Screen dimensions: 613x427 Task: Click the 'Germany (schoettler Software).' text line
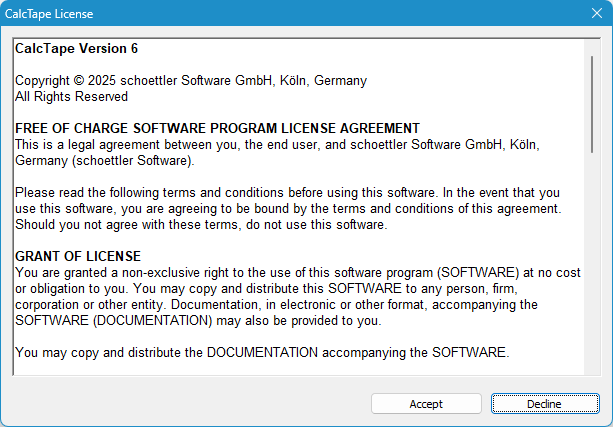[x=105, y=161]
